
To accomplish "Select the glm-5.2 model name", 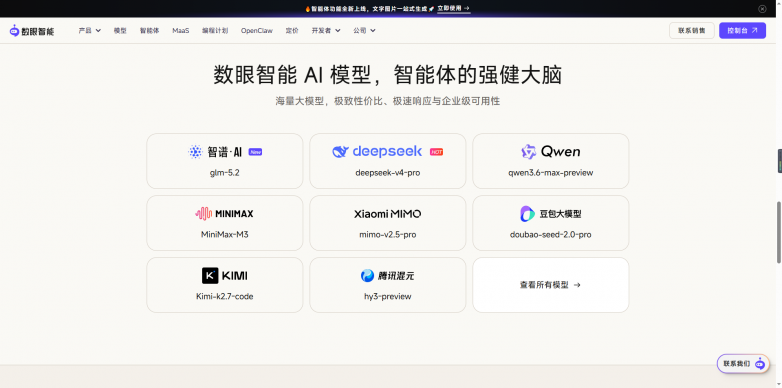I will pos(224,173).
